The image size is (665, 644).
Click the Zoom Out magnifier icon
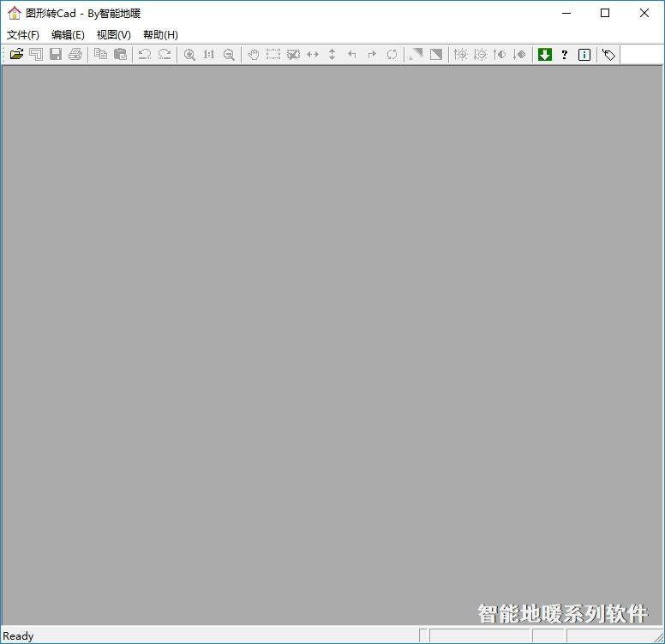[x=229, y=54]
